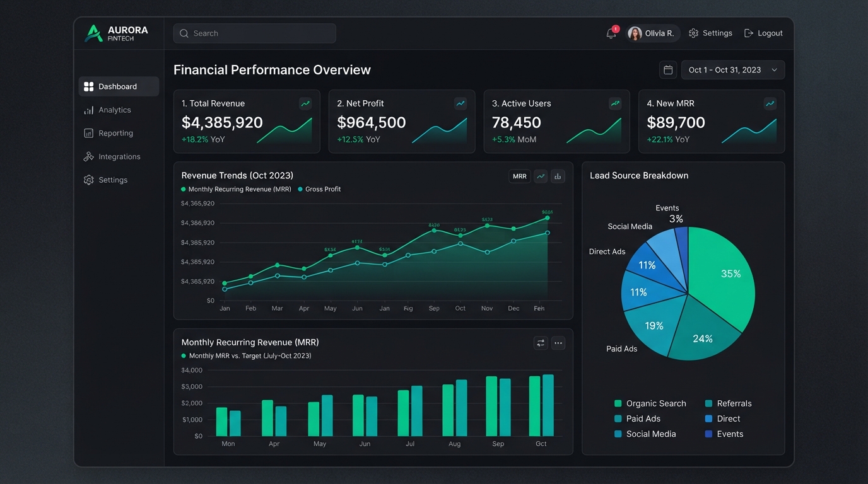Toggle the Monthly MRR vs. Target legend
Image resolution: width=868 pixels, height=484 pixels.
[246, 356]
